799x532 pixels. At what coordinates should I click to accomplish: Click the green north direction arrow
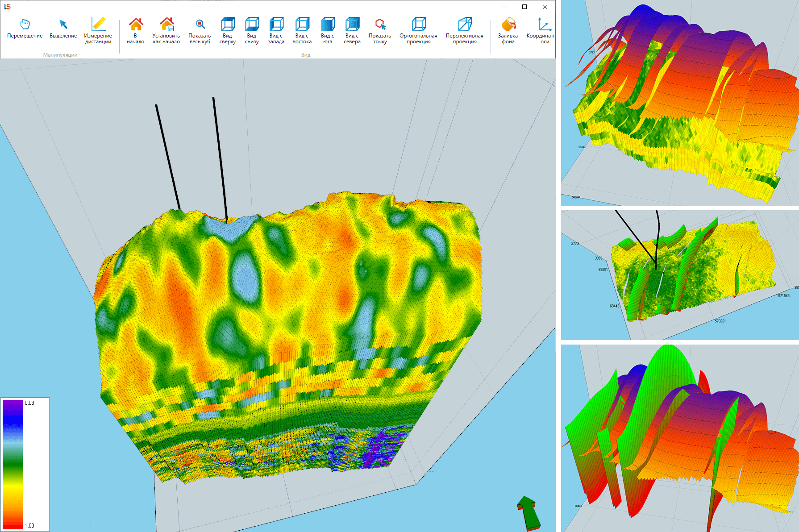pyautogui.click(x=529, y=513)
